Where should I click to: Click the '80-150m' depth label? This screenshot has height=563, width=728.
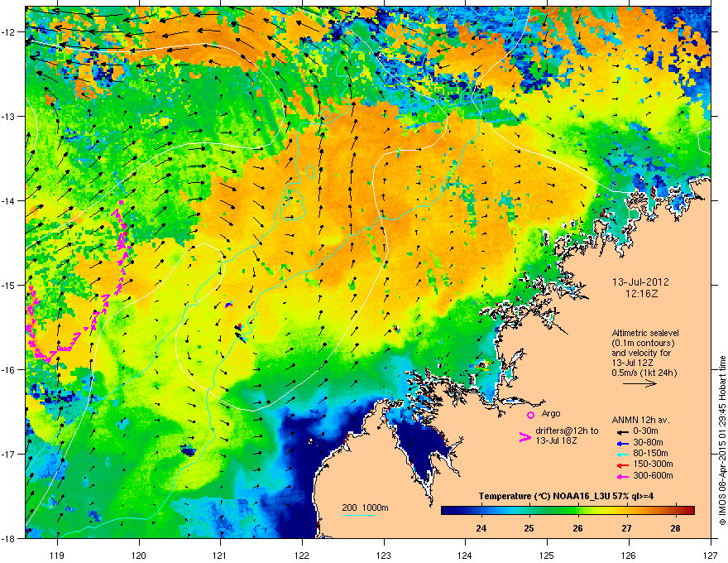pyautogui.click(x=650, y=453)
